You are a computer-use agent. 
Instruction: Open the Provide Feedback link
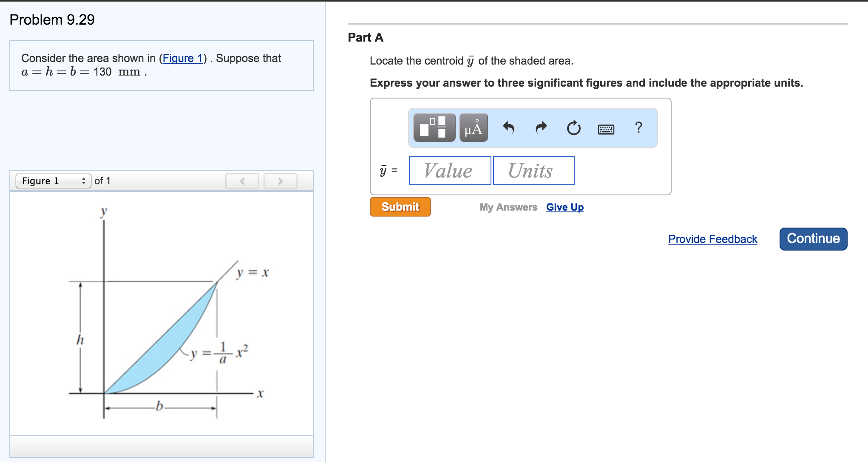(x=712, y=239)
